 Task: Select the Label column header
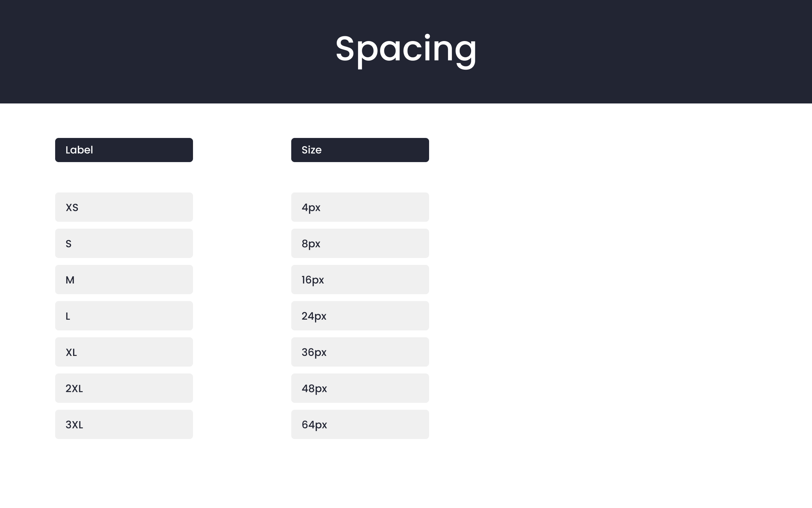click(124, 150)
